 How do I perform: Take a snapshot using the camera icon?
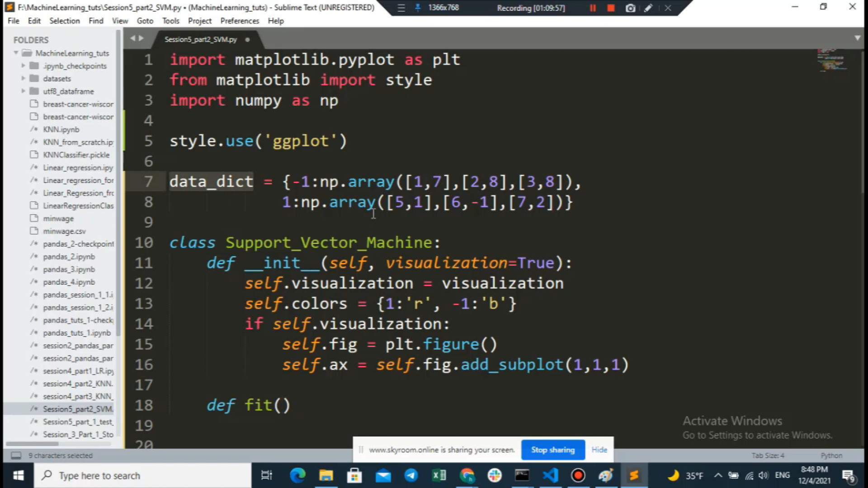(x=630, y=8)
